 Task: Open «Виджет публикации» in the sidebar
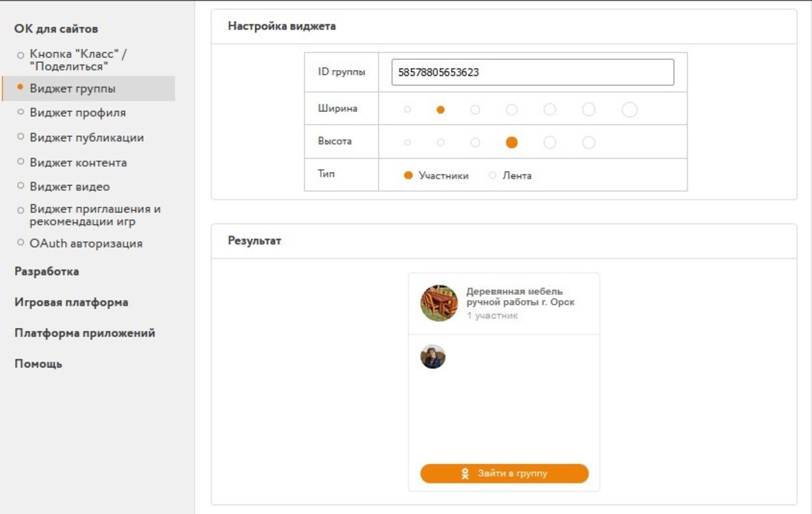tap(87, 138)
